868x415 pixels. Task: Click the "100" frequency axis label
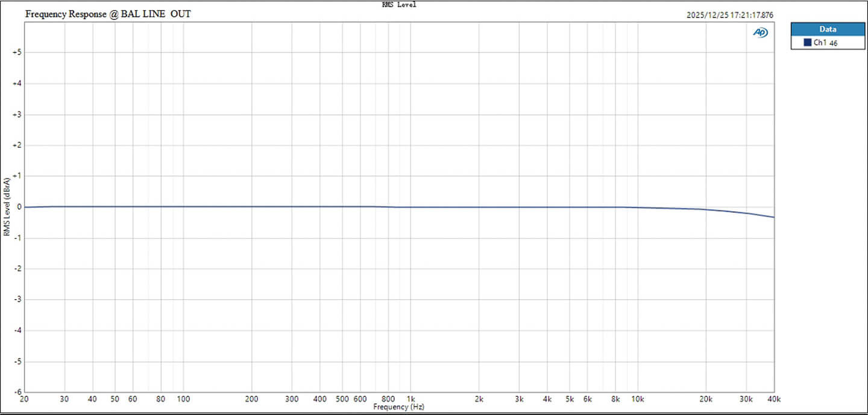click(x=184, y=399)
